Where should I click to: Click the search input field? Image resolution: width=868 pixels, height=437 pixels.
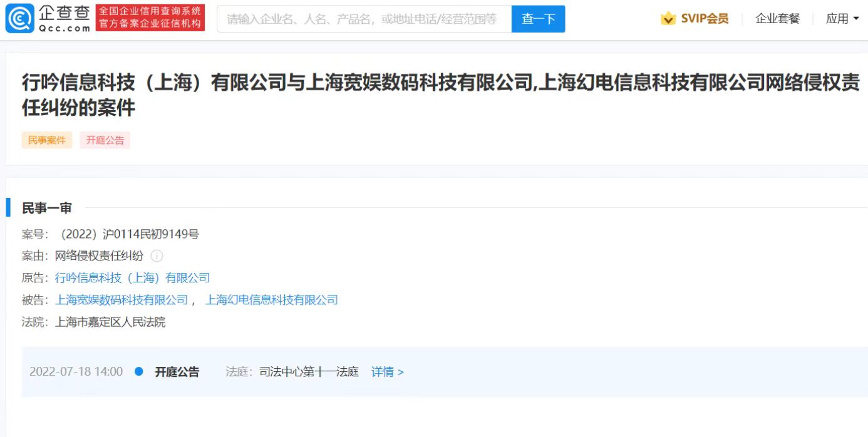(x=364, y=19)
